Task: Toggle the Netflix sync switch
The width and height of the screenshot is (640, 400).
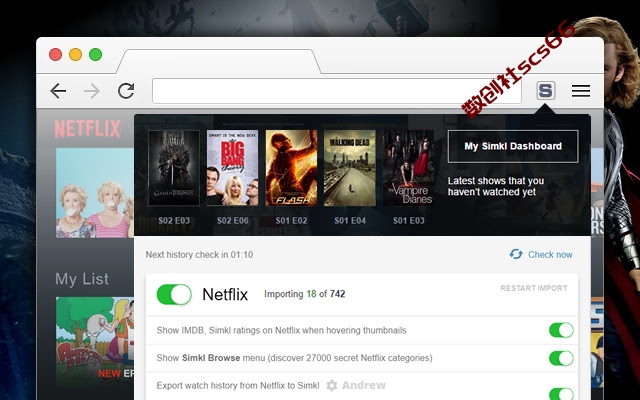Action: point(174,294)
